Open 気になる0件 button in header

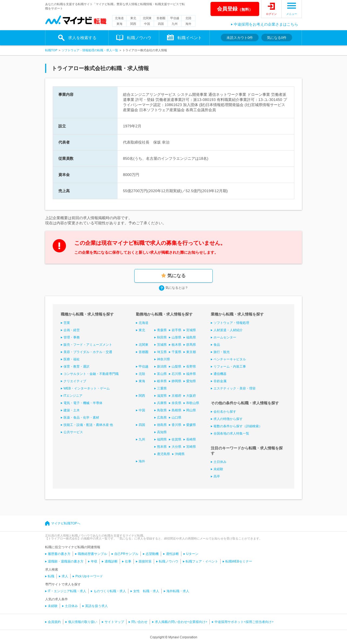click(x=277, y=38)
